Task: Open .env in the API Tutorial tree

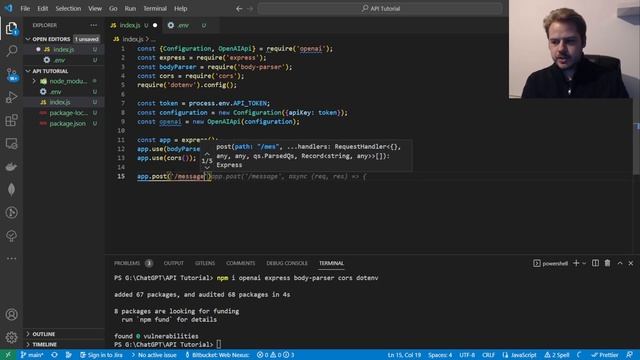Action: (x=55, y=92)
